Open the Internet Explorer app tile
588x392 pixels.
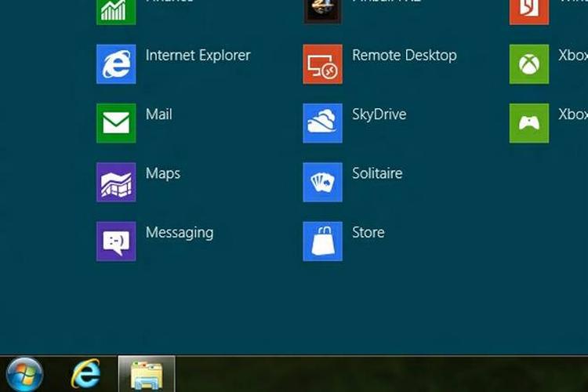(116, 64)
